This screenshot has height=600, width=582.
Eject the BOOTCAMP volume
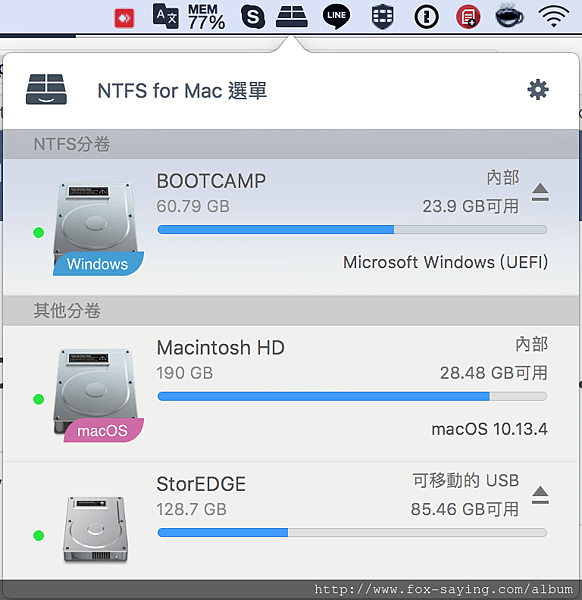pos(540,192)
